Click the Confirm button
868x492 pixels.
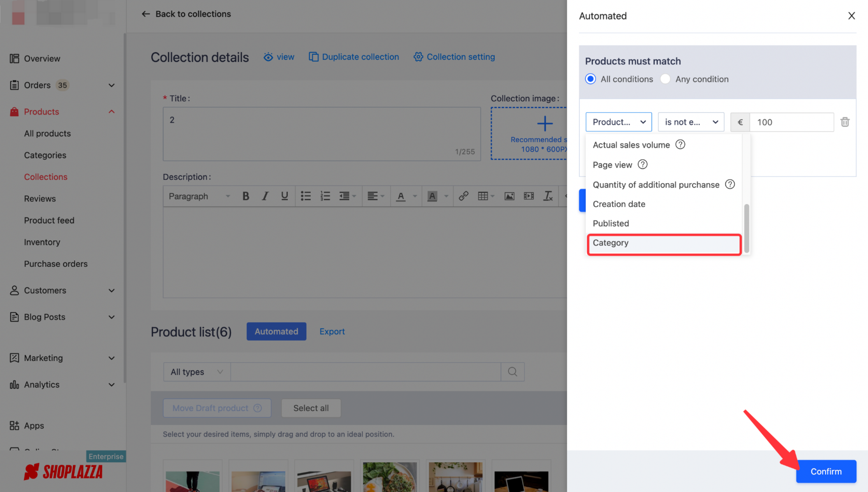click(x=826, y=471)
